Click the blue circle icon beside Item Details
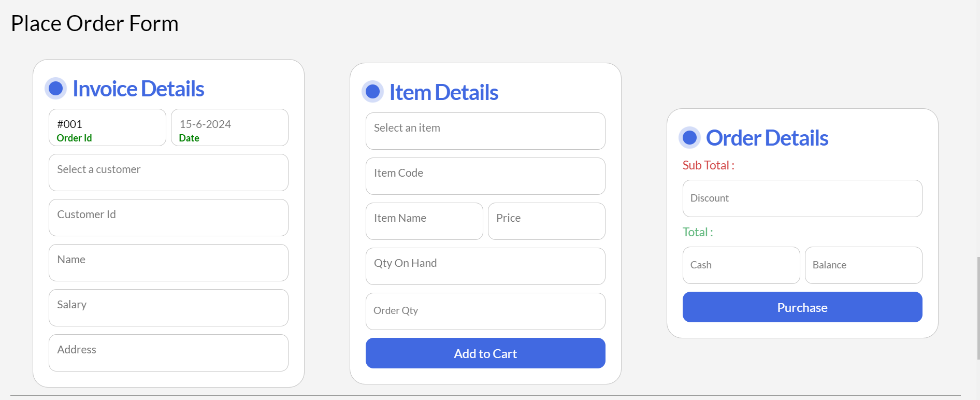 [x=372, y=92]
